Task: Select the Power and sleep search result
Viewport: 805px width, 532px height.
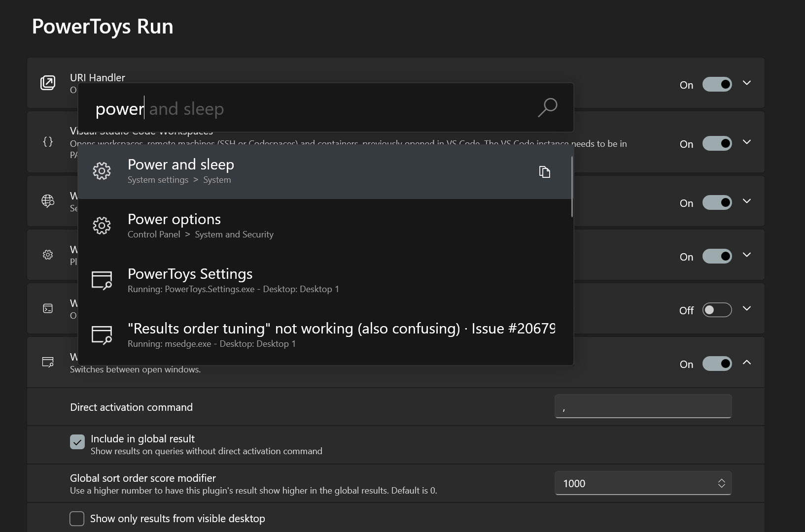Action: click(x=296, y=171)
